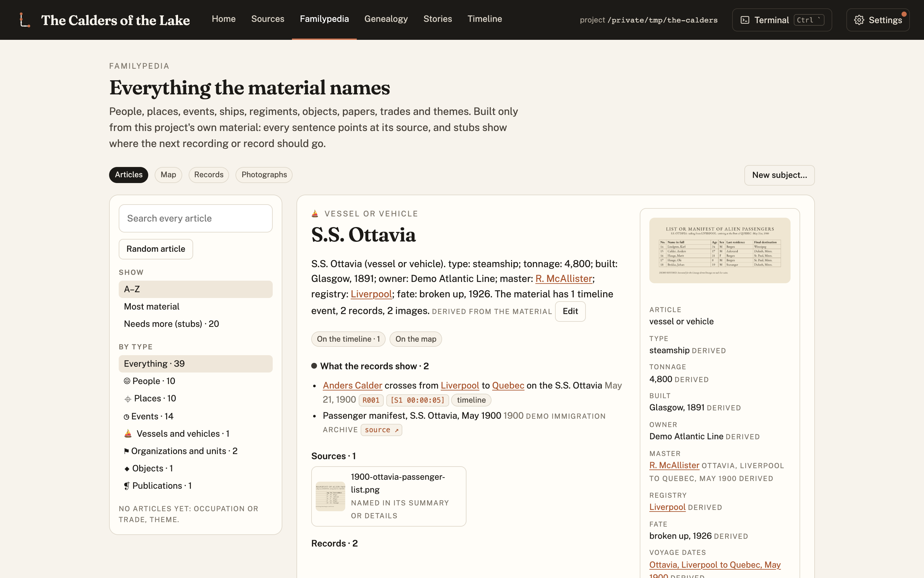
Task: Select Everything · 39 type filter
Action: 195,363
